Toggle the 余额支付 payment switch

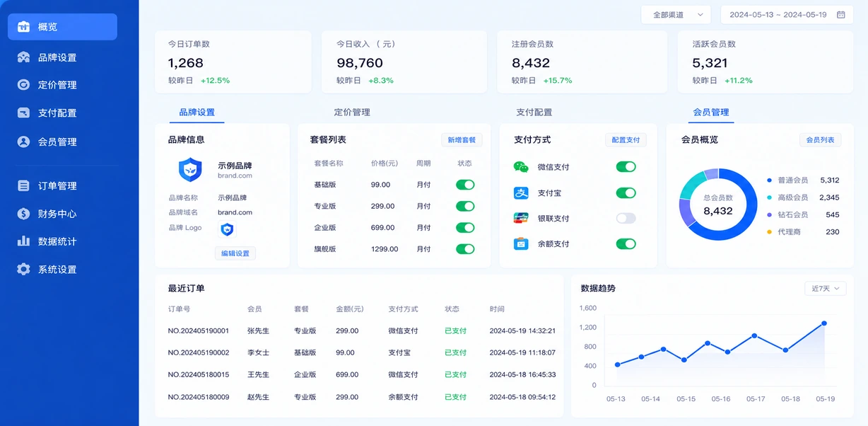(626, 243)
